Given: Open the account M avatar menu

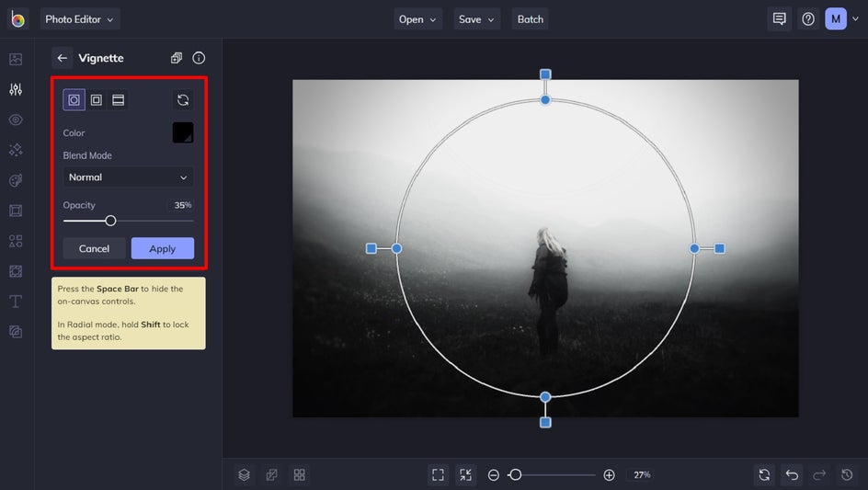Looking at the screenshot, I should [x=836, y=18].
